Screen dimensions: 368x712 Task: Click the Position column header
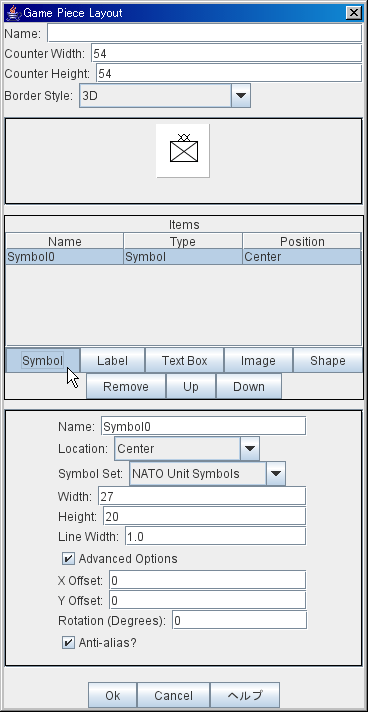point(302,241)
